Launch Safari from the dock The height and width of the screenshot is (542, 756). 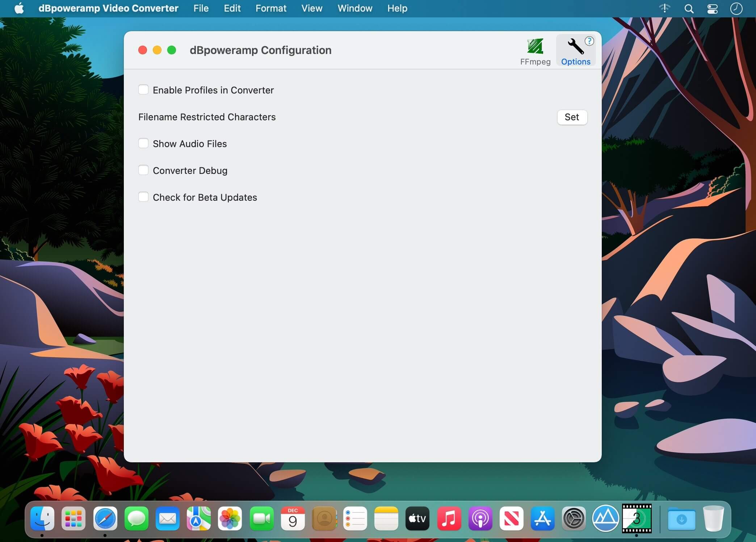point(105,518)
